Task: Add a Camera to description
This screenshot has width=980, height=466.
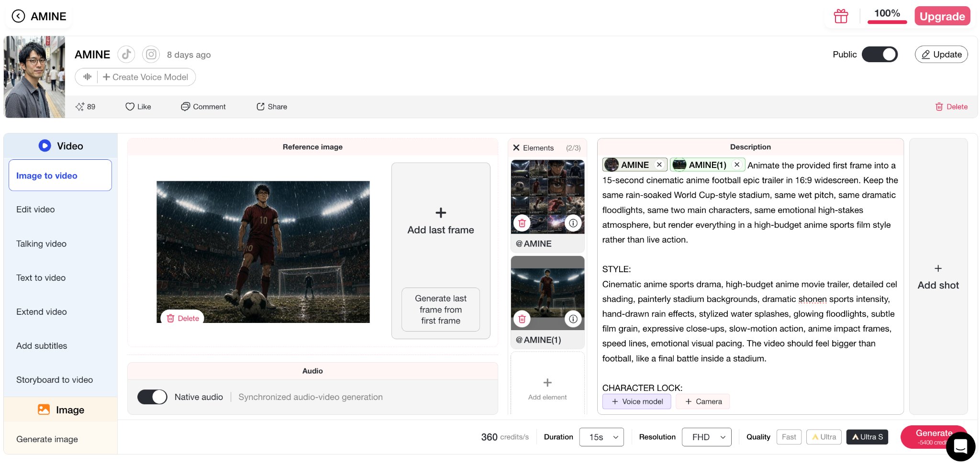Action: pos(703,401)
